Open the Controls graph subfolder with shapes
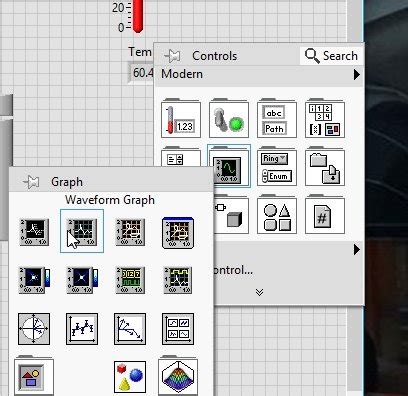408x396 pixels. [34, 375]
